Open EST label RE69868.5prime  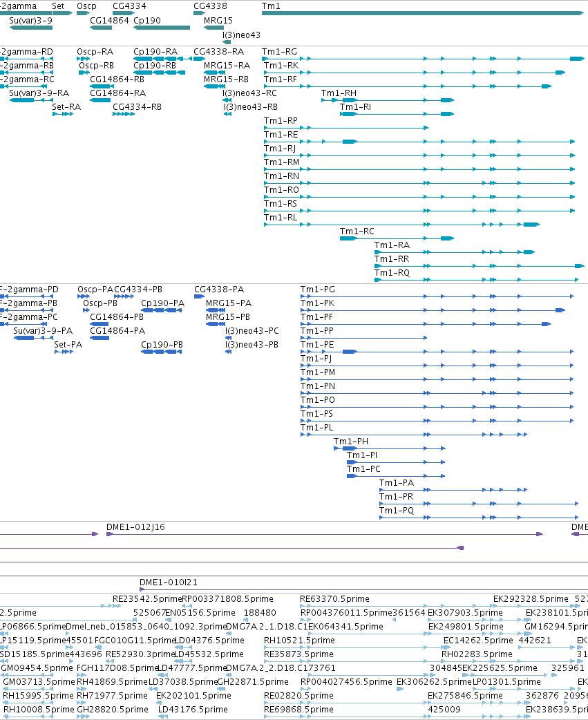coord(298,709)
